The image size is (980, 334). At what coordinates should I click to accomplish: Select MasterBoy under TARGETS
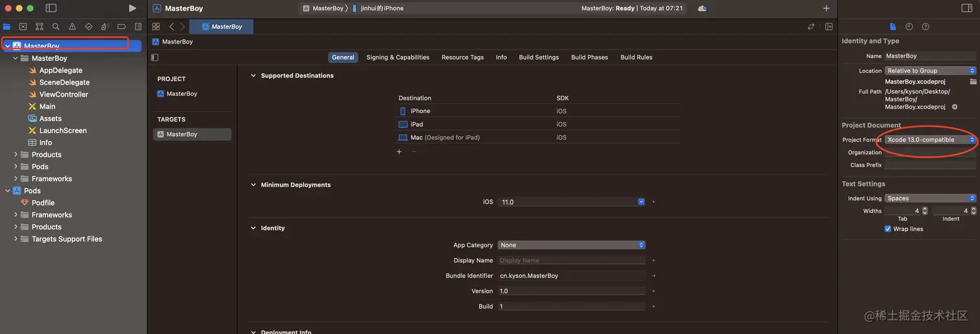point(192,134)
